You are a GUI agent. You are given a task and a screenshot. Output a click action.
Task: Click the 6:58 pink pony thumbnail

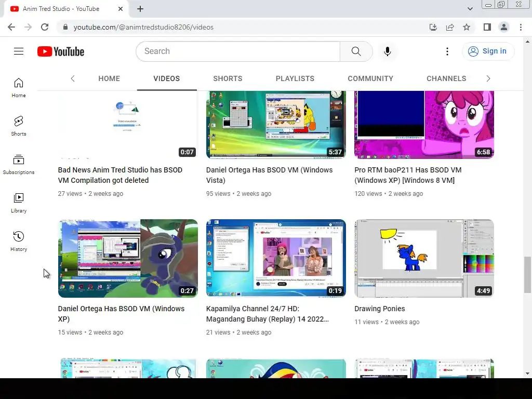pos(424,125)
